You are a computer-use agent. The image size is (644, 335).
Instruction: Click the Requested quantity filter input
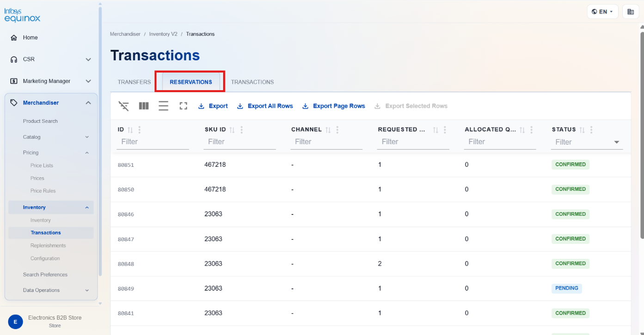coord(413,142)
